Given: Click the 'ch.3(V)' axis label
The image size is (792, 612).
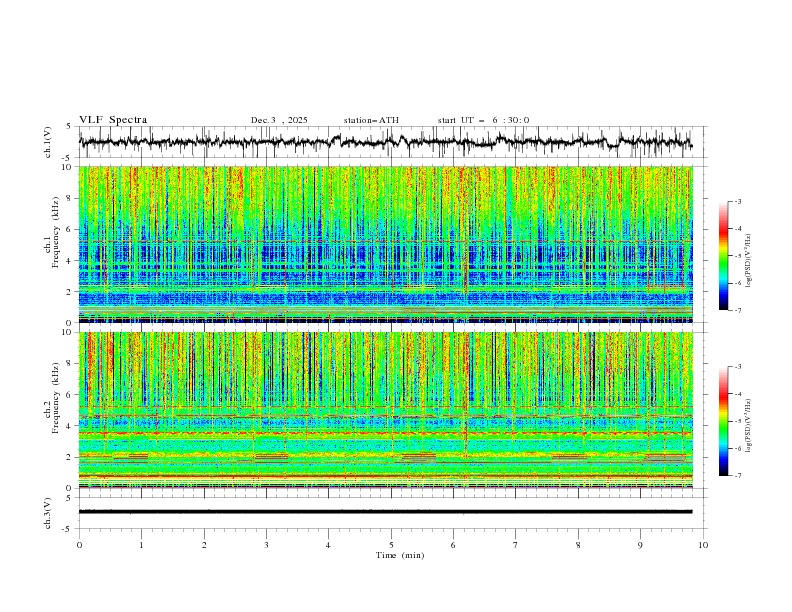Looking at the screenshot, I should 48,513.
